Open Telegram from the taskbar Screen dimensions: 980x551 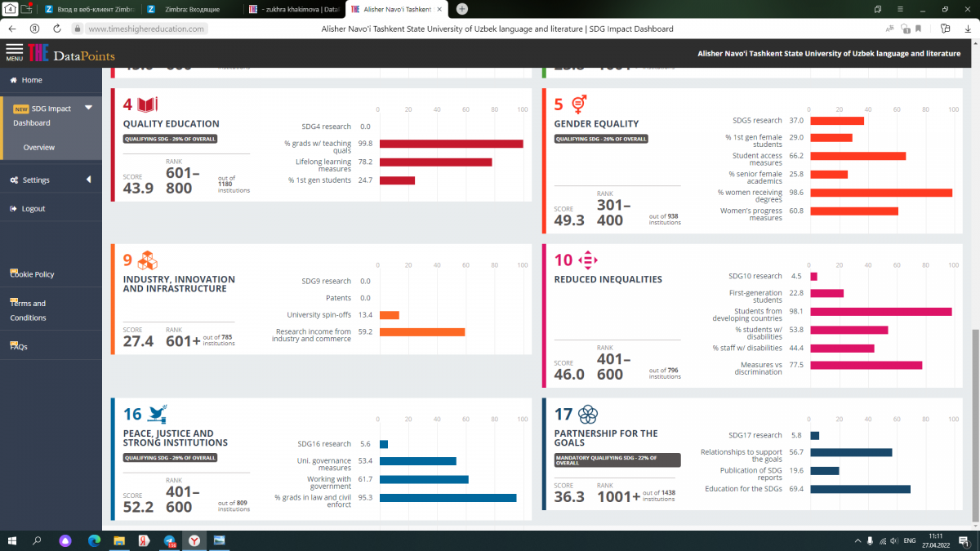point(169,540)
